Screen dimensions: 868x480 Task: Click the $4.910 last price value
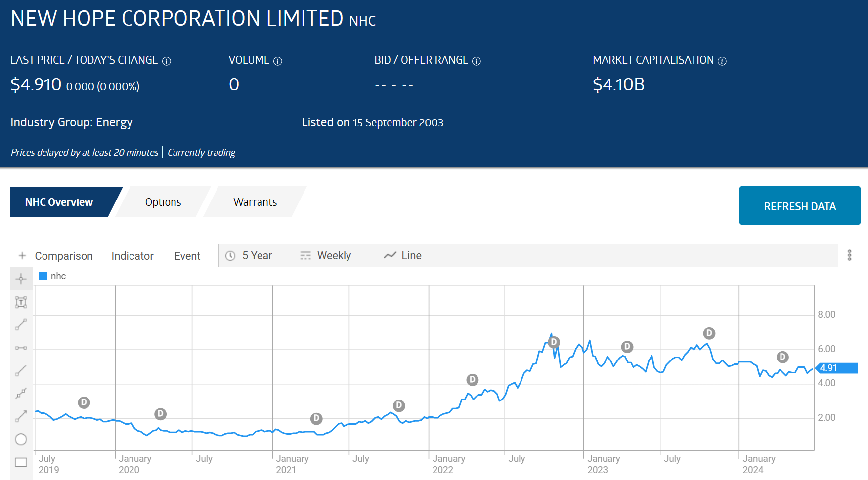click(x=36, y=84)
